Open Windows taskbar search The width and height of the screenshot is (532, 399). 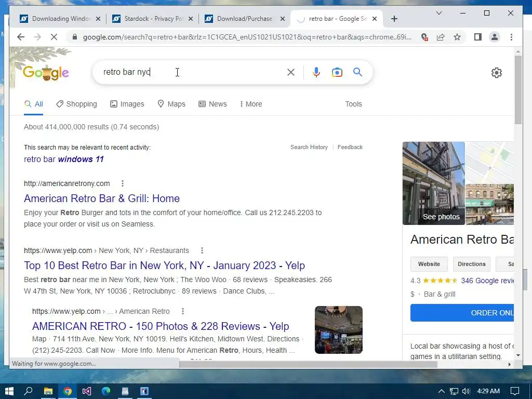[x=28, y=391]
